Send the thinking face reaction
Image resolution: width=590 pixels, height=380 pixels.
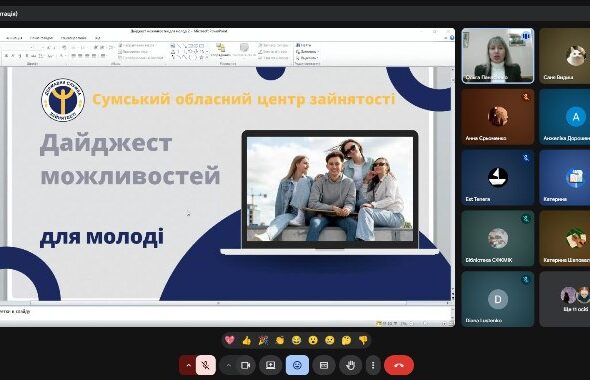point(346,340)
